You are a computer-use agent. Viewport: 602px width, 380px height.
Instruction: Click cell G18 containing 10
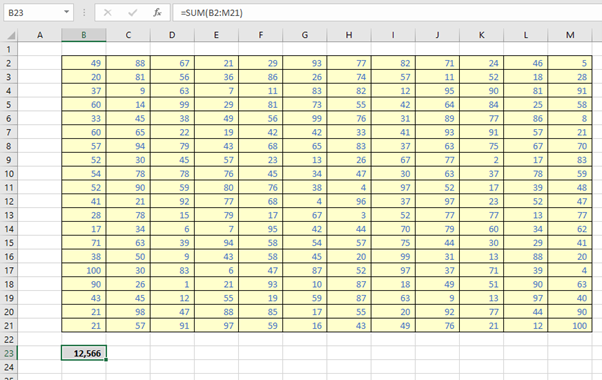[305, 284]
